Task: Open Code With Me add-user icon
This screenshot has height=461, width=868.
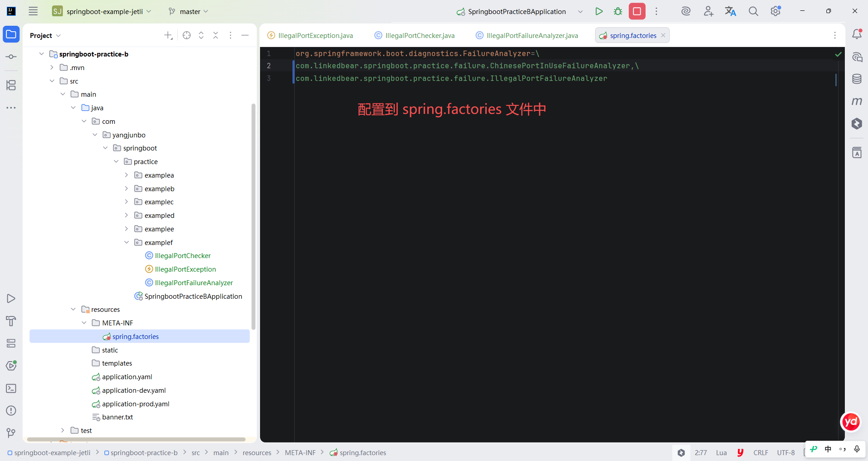Action: coord(708,11)
